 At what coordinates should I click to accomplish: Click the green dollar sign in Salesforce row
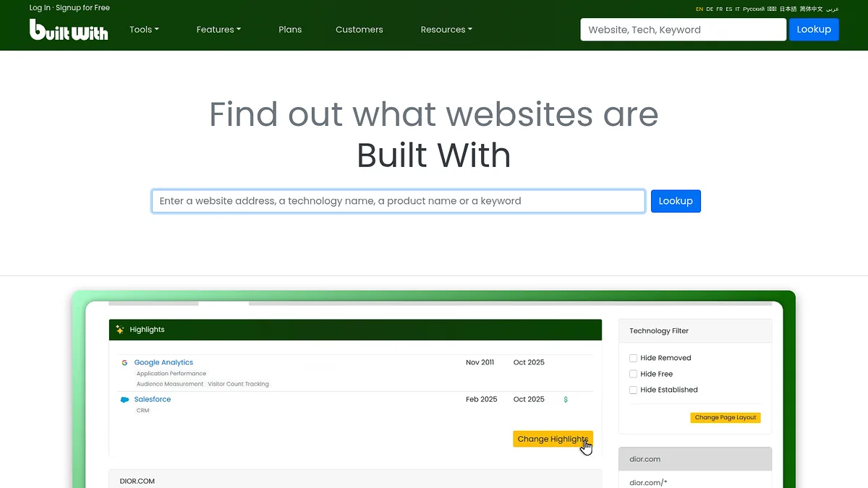pos(566,399)
